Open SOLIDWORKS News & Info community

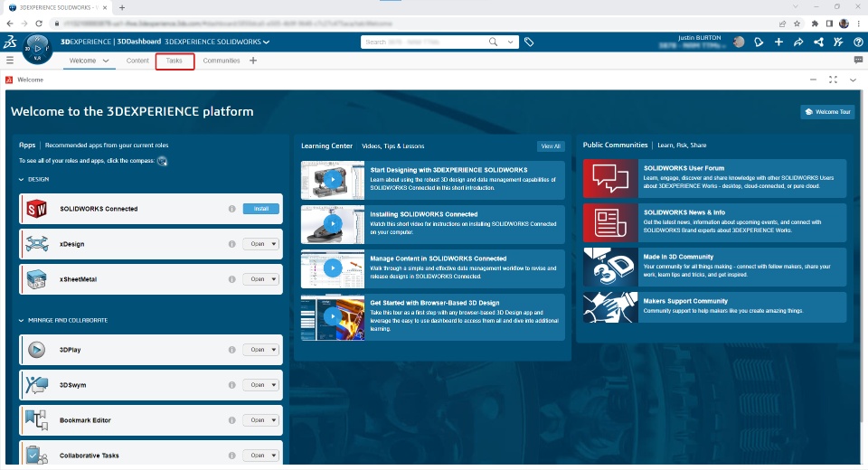click(x=714, y=222)
